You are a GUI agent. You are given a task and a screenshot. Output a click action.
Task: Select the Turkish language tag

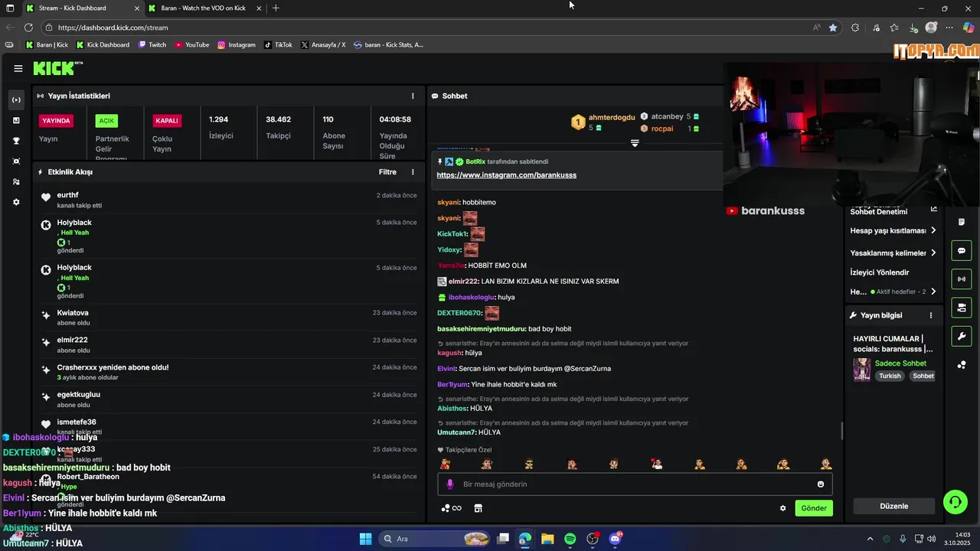890,376
